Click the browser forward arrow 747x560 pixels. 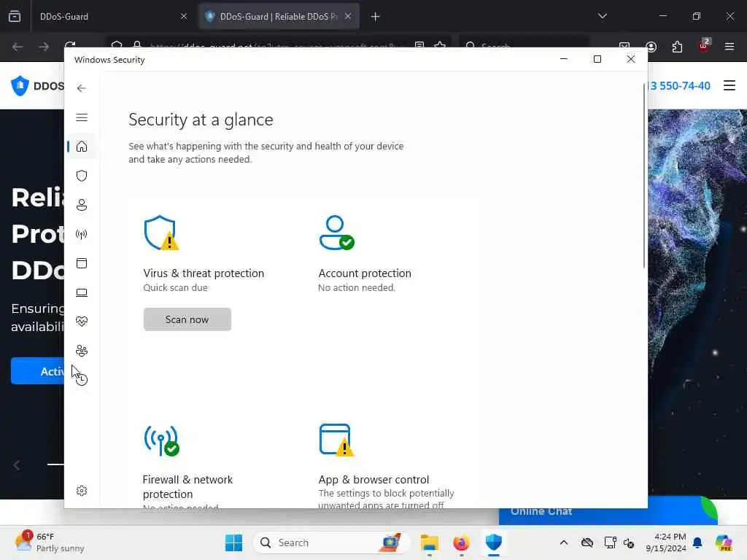point(43,47)
